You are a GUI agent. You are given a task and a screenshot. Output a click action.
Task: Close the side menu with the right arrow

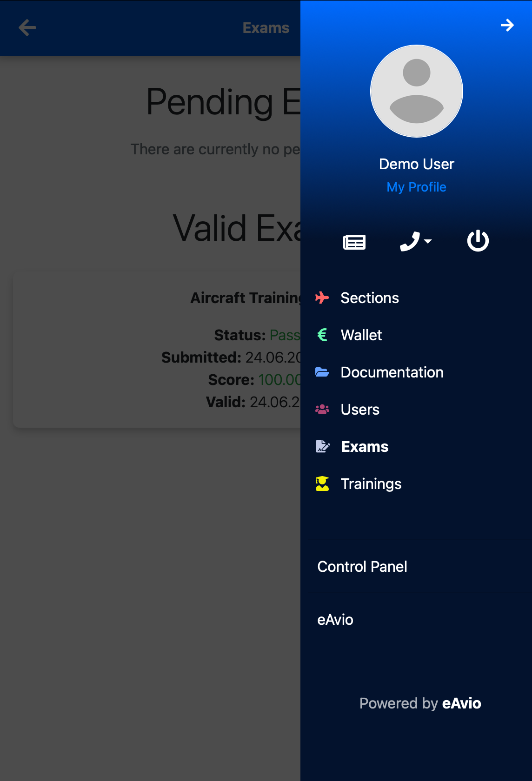(x=507, y=25)
